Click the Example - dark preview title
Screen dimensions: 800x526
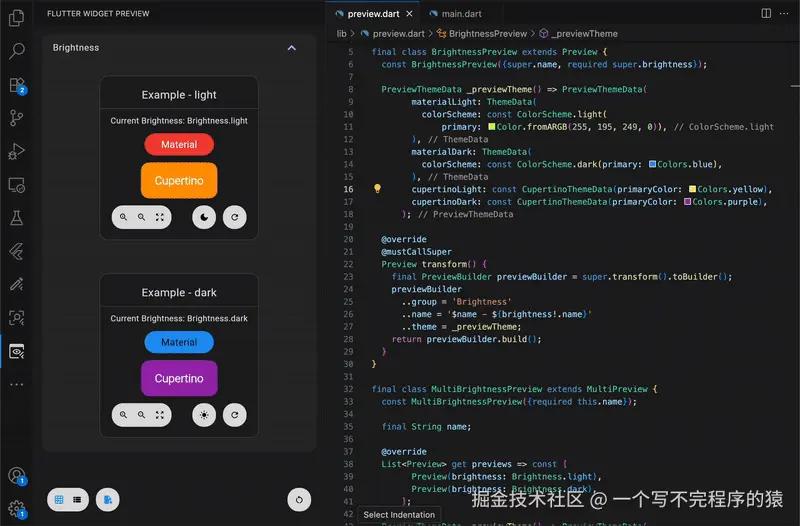tap(179, 292)
